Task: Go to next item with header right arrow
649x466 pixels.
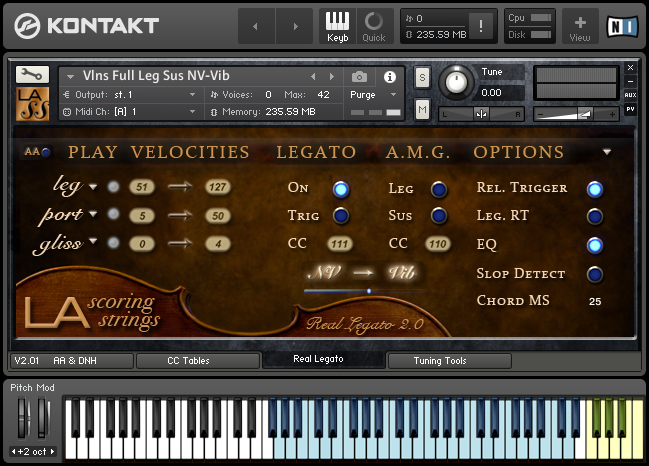Action: [295, 26]
